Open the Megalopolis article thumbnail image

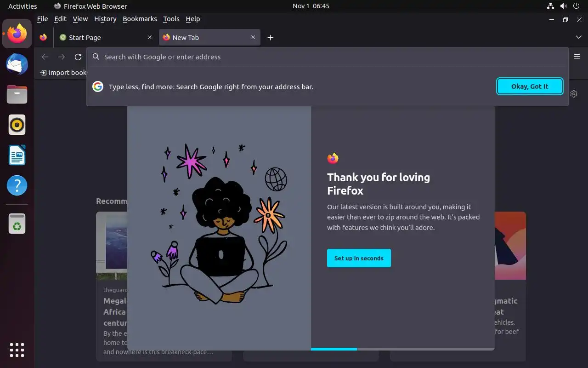(x=112, y=246)
